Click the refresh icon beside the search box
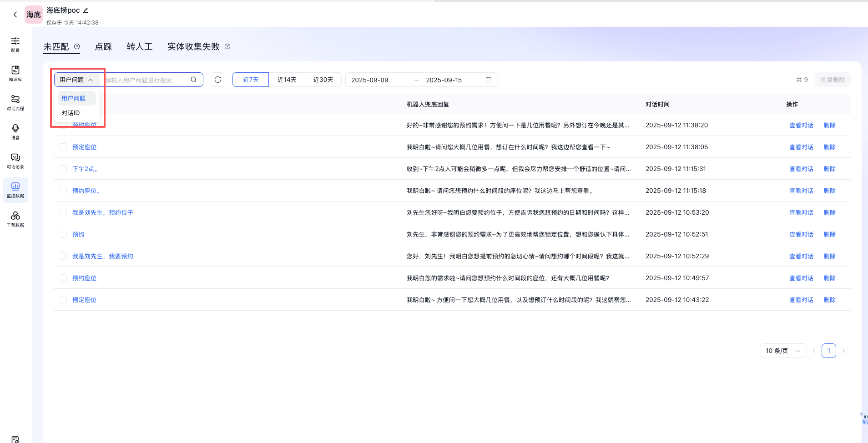The height and width of the screenshot is (443, 868). coord(217,80)
